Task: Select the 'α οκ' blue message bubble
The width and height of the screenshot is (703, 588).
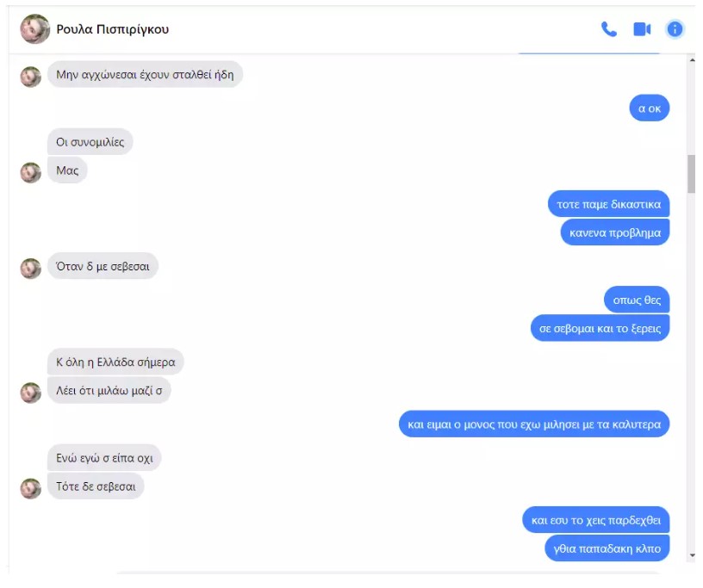Action: pyautogui.click(x=650, y=108)
